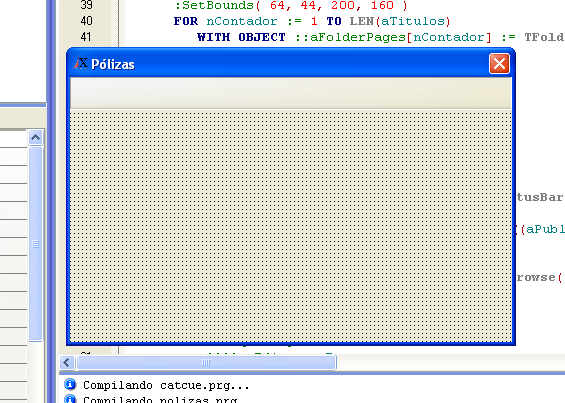Click the SetBounds call on line 39
The image size is (565, 403).
click(x=291, y=5)
